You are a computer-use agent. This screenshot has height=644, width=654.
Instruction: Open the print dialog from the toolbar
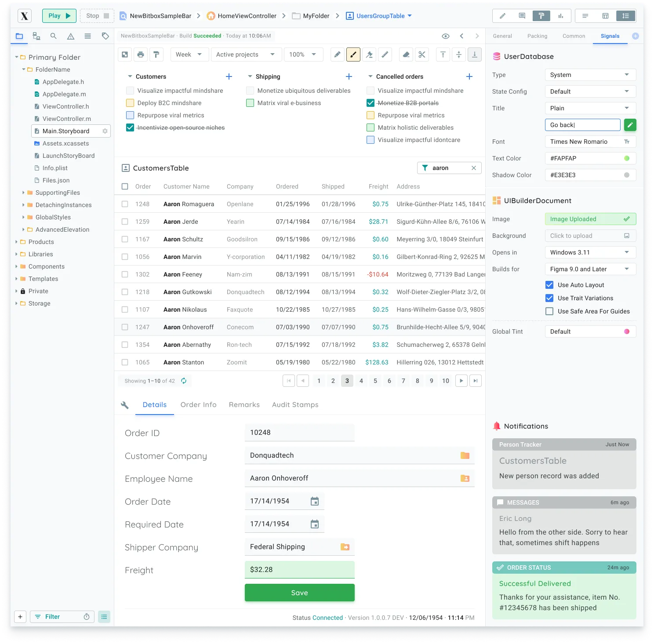tap(141, 54)
